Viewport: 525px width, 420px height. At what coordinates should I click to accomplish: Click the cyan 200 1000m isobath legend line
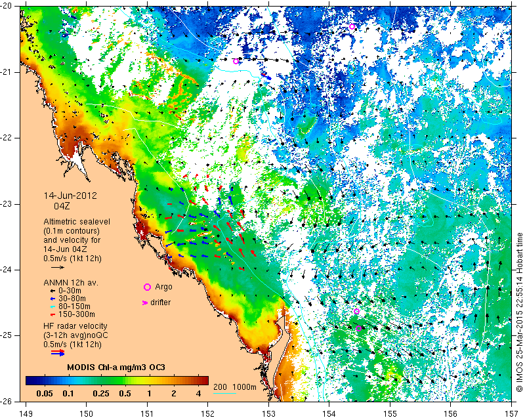tap(224, 393)
